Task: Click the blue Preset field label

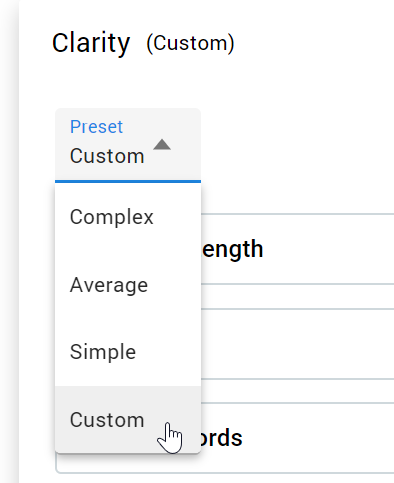Action: pyautogui.click(x=96, y=127)
